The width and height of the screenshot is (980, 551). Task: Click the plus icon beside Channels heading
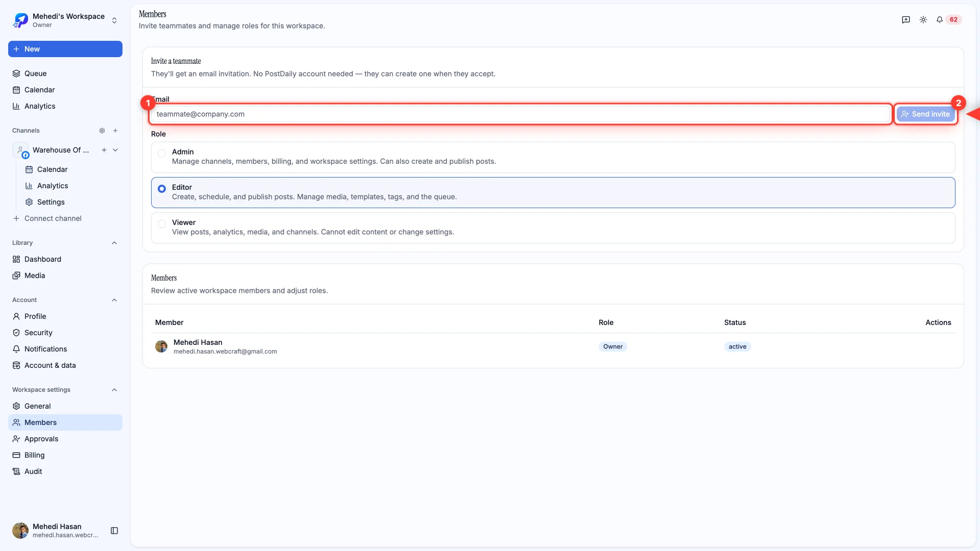click(115, 131)
